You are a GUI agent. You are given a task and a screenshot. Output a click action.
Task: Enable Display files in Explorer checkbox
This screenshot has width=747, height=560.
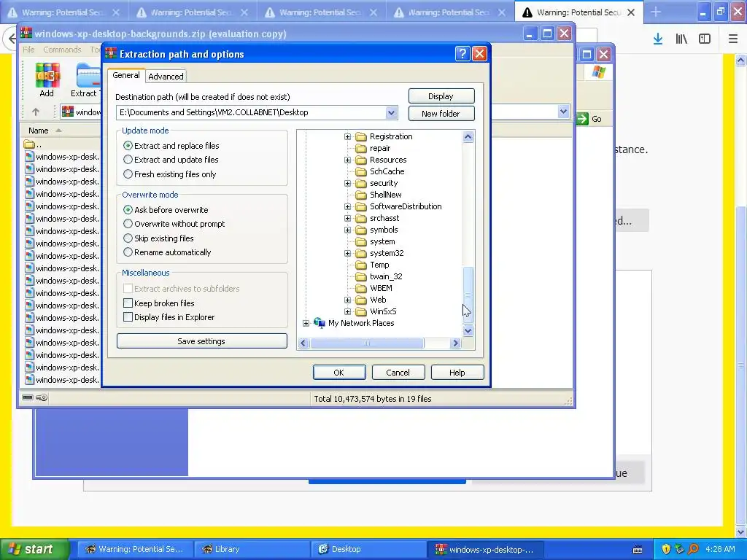tap(128, 317)
